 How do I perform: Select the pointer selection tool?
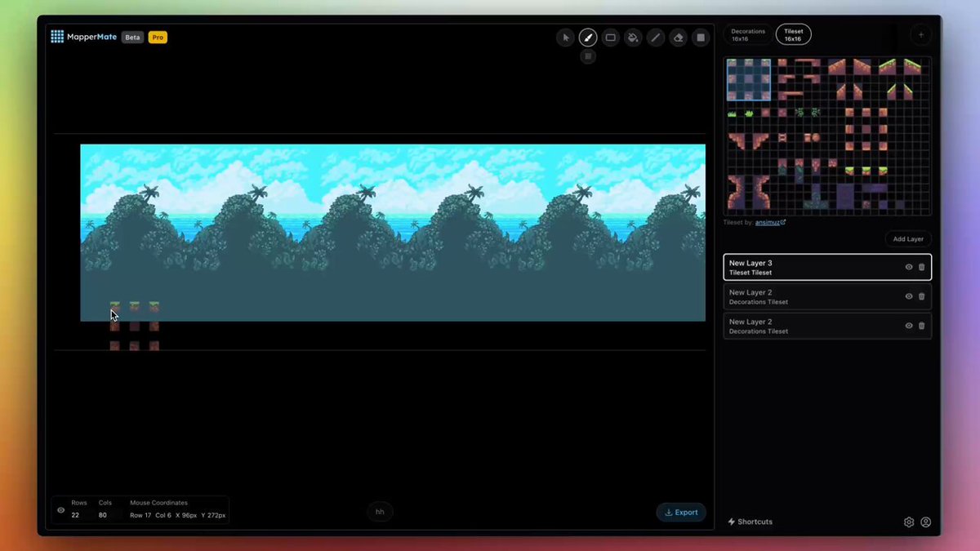pos(565,38)
